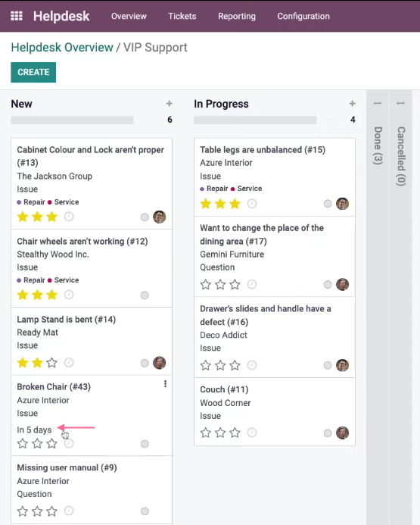Open the apps grid menu icon
The image size is (420, 525).
coord(17,16)
